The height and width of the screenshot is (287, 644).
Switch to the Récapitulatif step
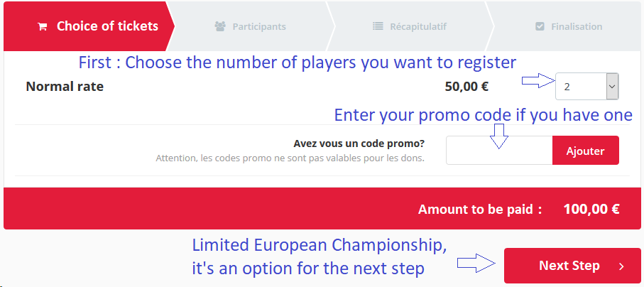[x=410, y=26]
